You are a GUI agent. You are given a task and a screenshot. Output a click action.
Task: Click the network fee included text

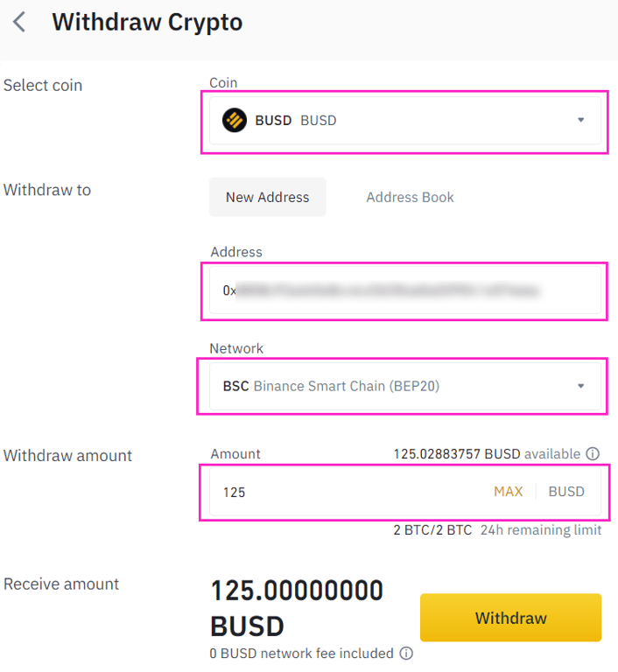point(302,653)
